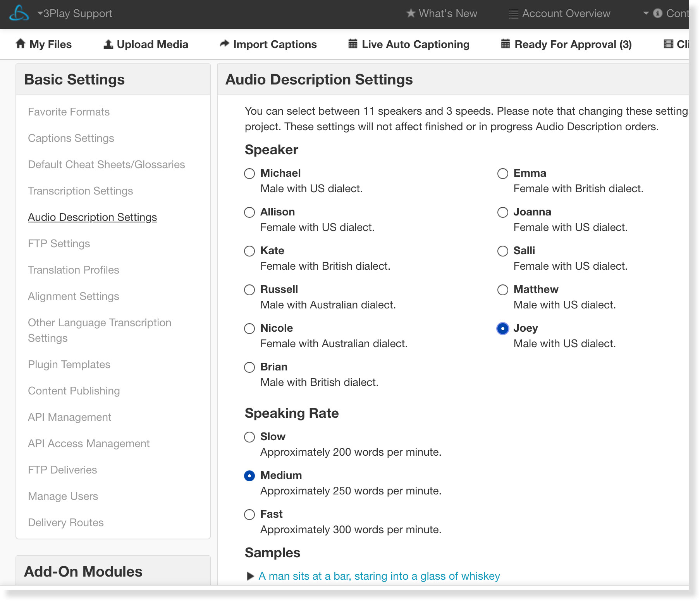Select Russell as the speaker voice

click(x=249, y=289)
